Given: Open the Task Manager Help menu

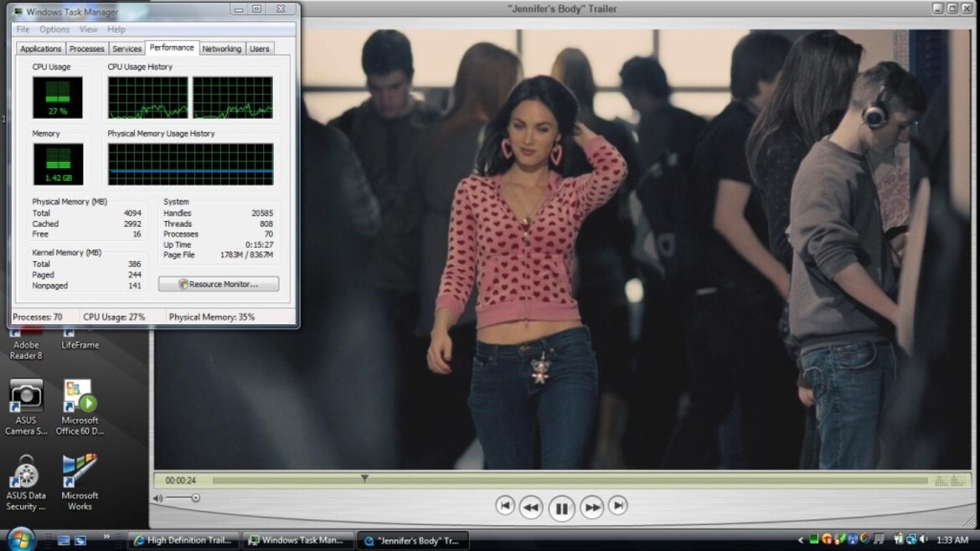Looking at the screenshot, I should pos(116,29).
